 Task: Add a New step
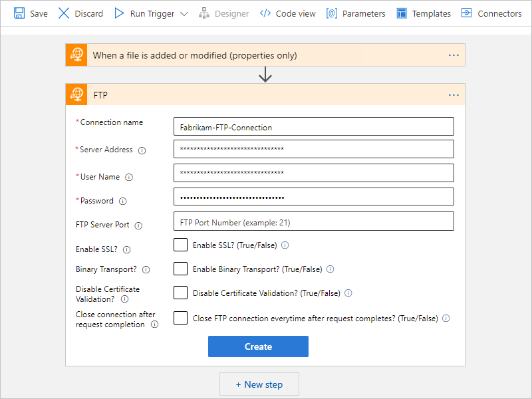click(259, 384)
